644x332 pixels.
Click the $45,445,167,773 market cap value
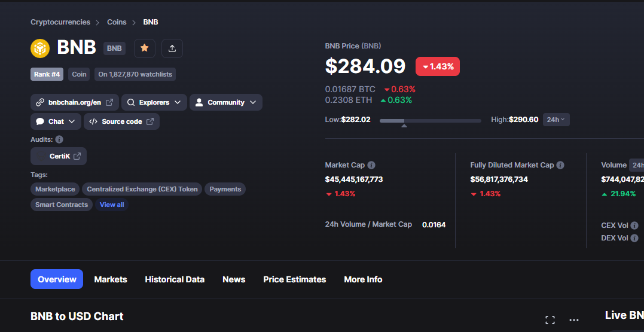pos(353,179)
